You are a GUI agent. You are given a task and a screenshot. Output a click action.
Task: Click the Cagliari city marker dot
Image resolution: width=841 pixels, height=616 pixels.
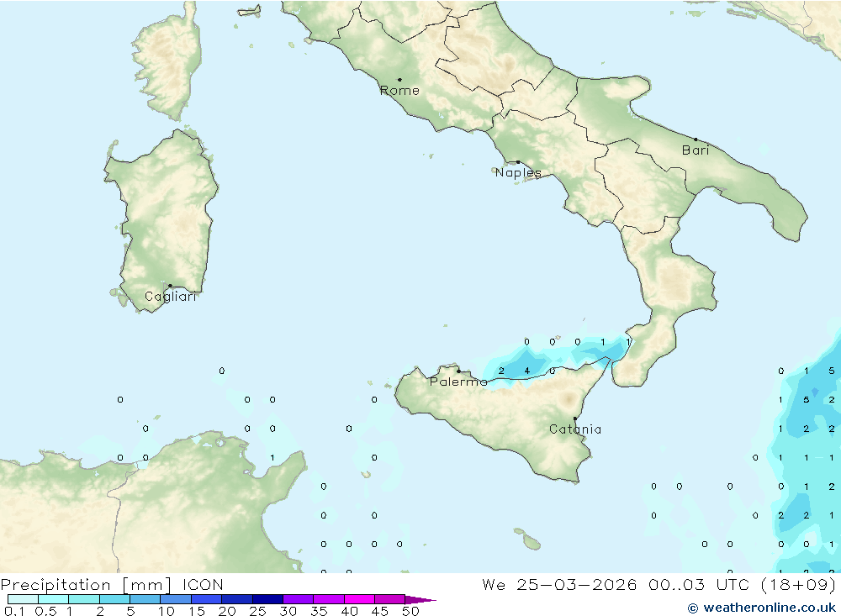tap(170, 286)
